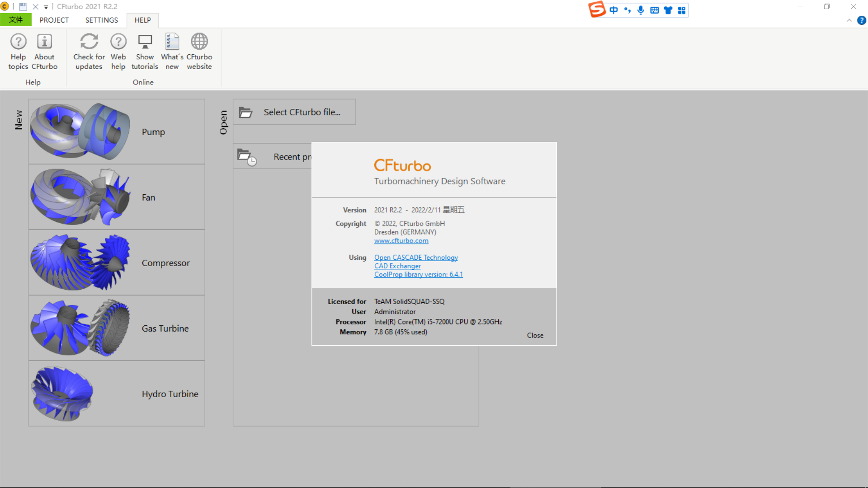868x488 pixels.
Task: Click save icon in title bar
Action: tap(23, 7)
